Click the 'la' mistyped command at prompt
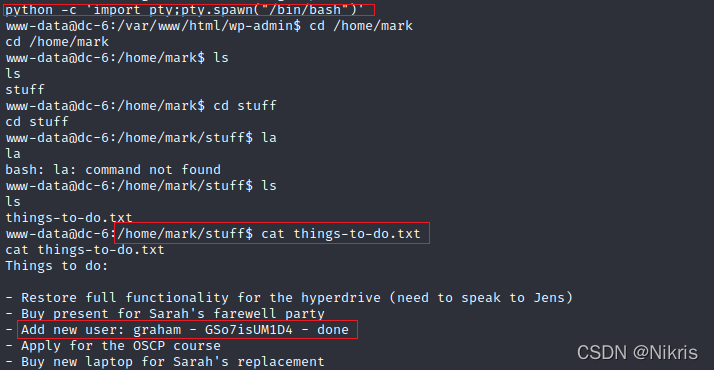The image size is (714, 370). click(x=269, y=137)
